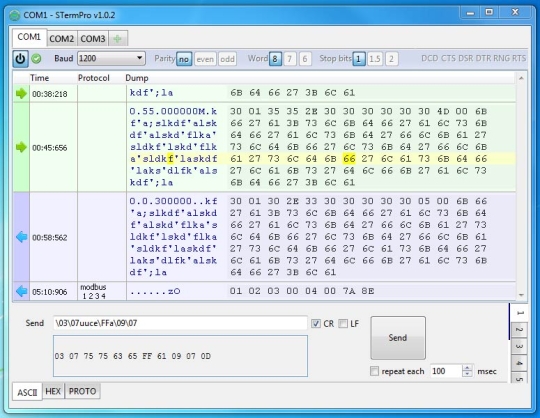This screenshot has width=540, height=418.
Task: Click the large Send button
Action: (x=398, y=338)
